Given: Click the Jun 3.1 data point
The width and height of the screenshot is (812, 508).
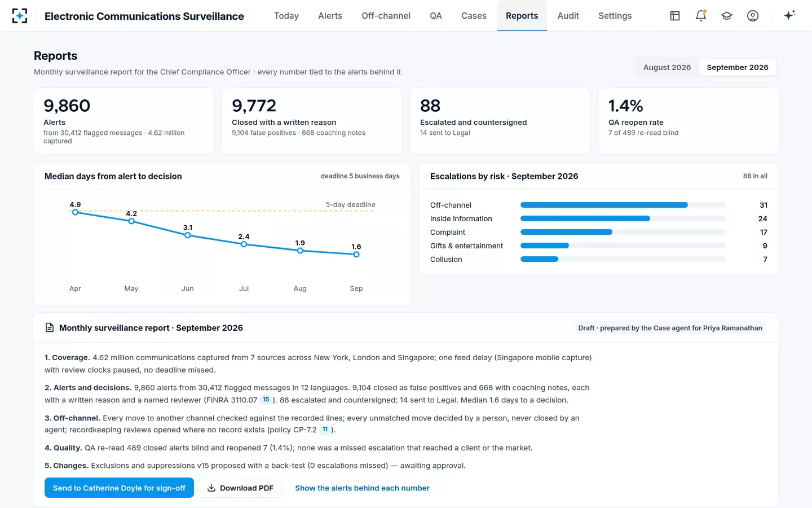Looking at the screenshot, I should click(x=188, y=235).
